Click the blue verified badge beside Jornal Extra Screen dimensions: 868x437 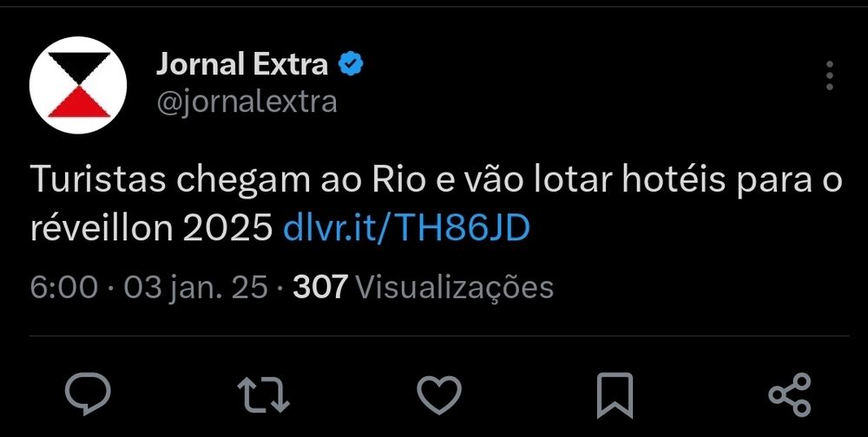(351, 64)
